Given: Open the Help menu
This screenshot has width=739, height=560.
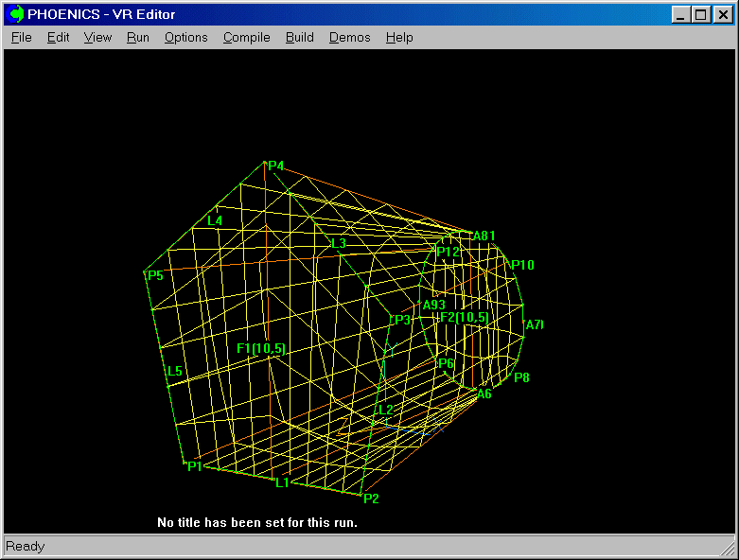Looking at the screenshot, I should [x=399, y=38].
